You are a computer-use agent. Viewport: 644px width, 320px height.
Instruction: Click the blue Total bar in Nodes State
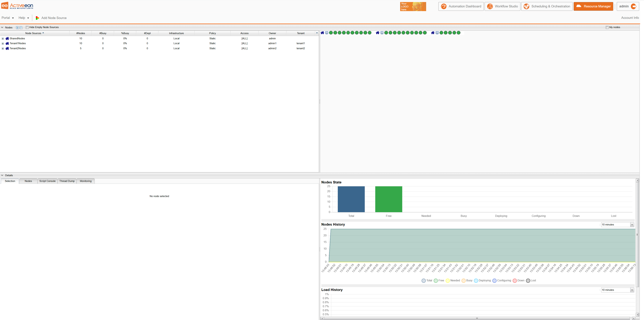[x=351, y=199]
